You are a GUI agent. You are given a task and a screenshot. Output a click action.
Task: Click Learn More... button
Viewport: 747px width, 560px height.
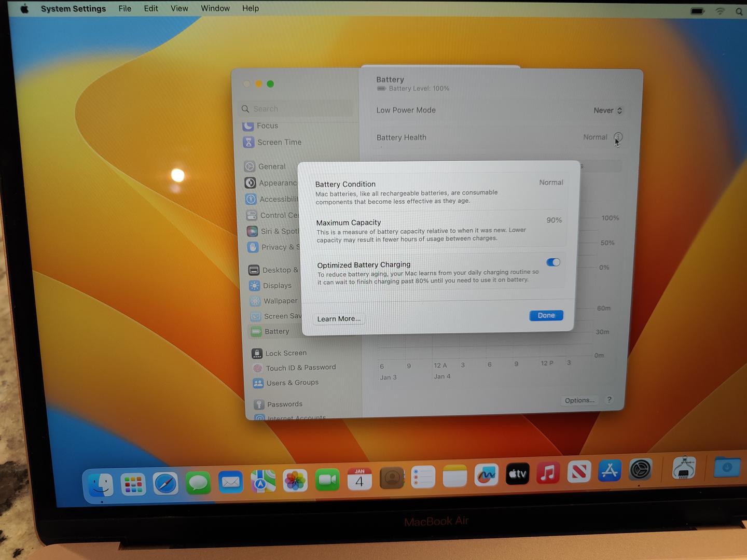click(x=339, y=319)
